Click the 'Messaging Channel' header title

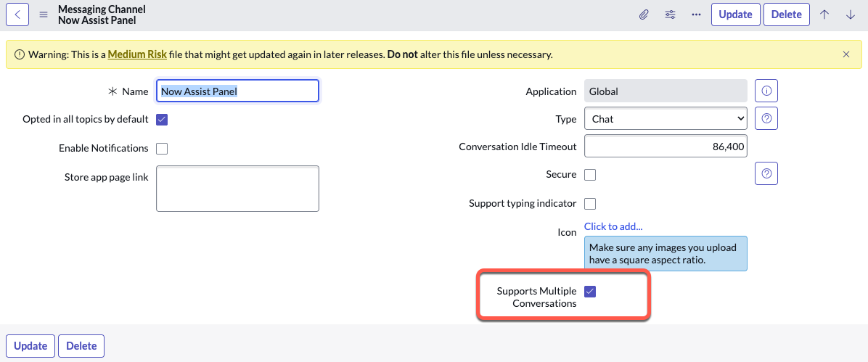point(102,9)
